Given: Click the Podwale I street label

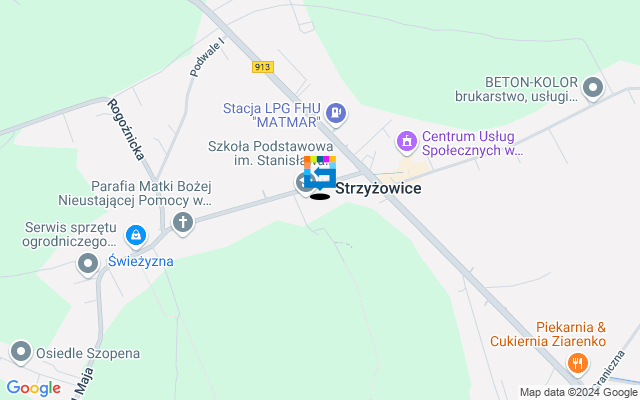Looking at the screenshot, I should point(207,57).
